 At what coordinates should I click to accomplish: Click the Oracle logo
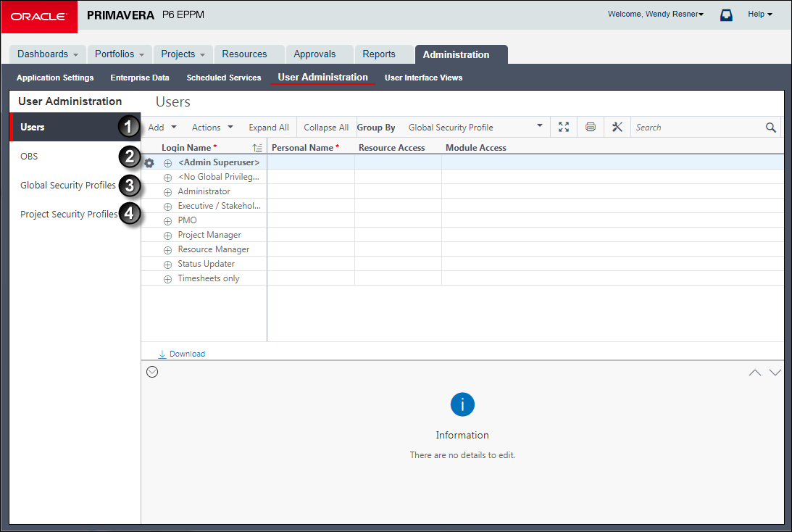(x=39, y=17)
